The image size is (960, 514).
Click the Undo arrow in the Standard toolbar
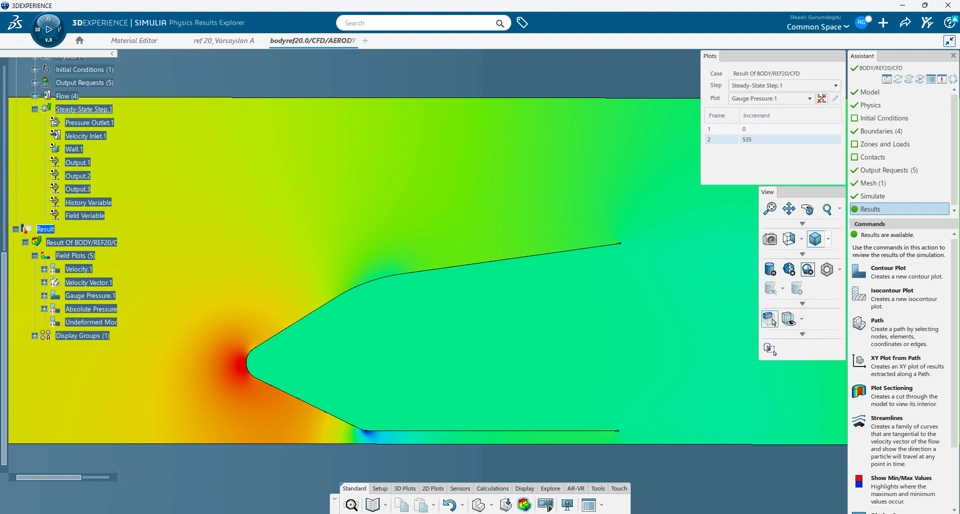[x=449, y=505]
